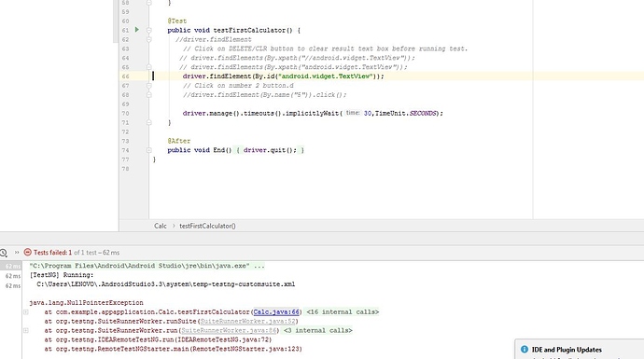The height and width of the screenshot is (359, 644).
Task: Click the RemoteTestNGStarter.main stack trace line
Action: tap(173, 349)
